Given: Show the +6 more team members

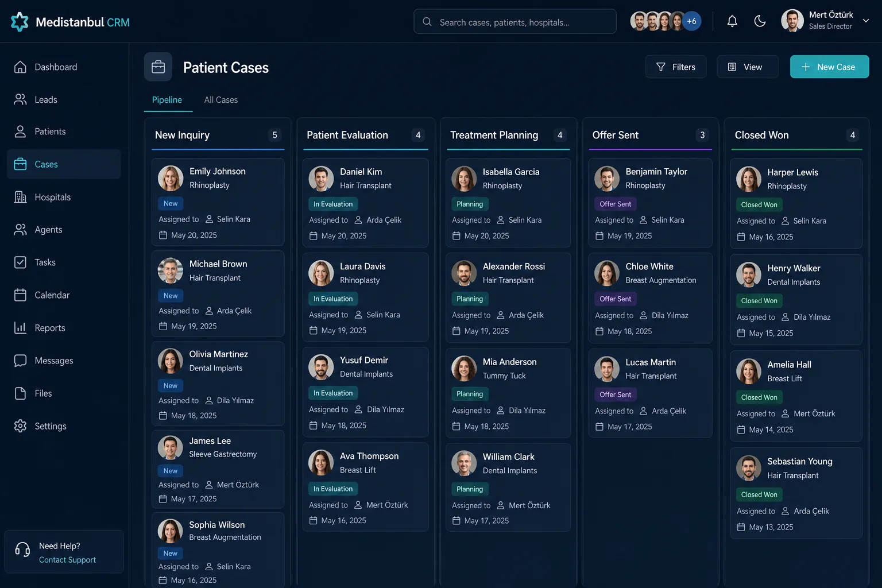Looking at the screenshot, I should point(691,21).
